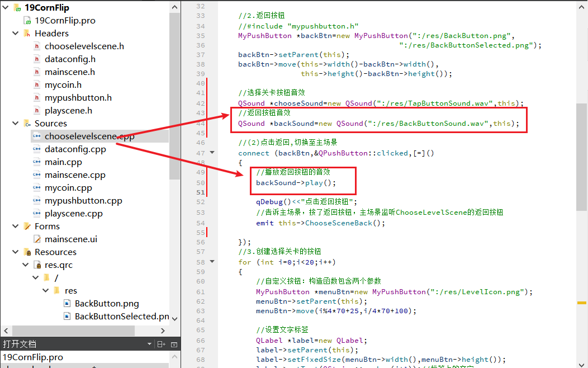The height and width of the screenshot is (368, 588).
Task: Open mypushbutton.h header
Action: coord(78,97)
